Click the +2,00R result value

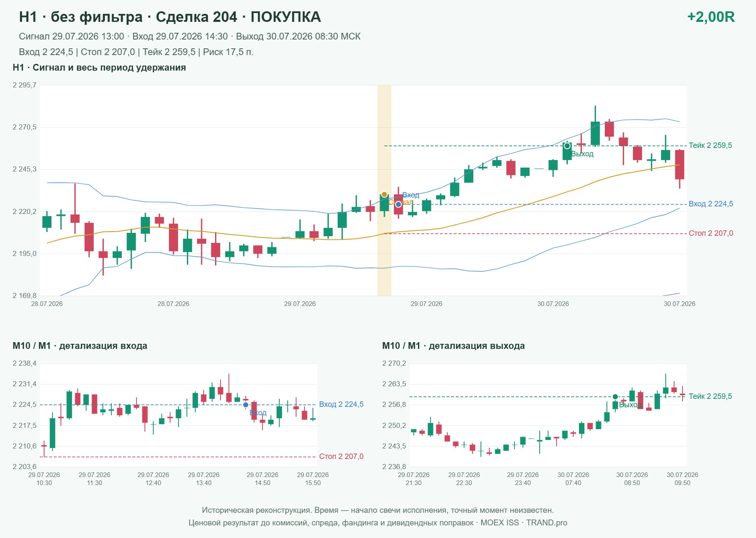coord(711,17)
